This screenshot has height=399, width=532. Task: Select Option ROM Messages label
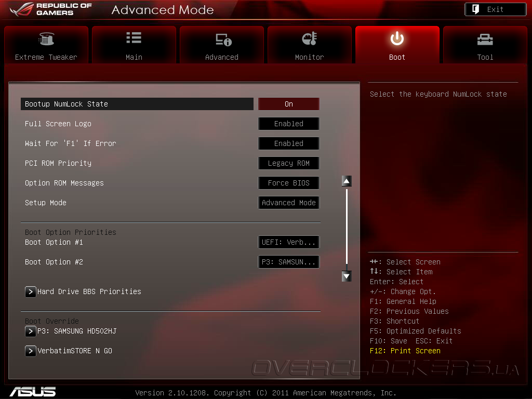[x=64, y=183]
